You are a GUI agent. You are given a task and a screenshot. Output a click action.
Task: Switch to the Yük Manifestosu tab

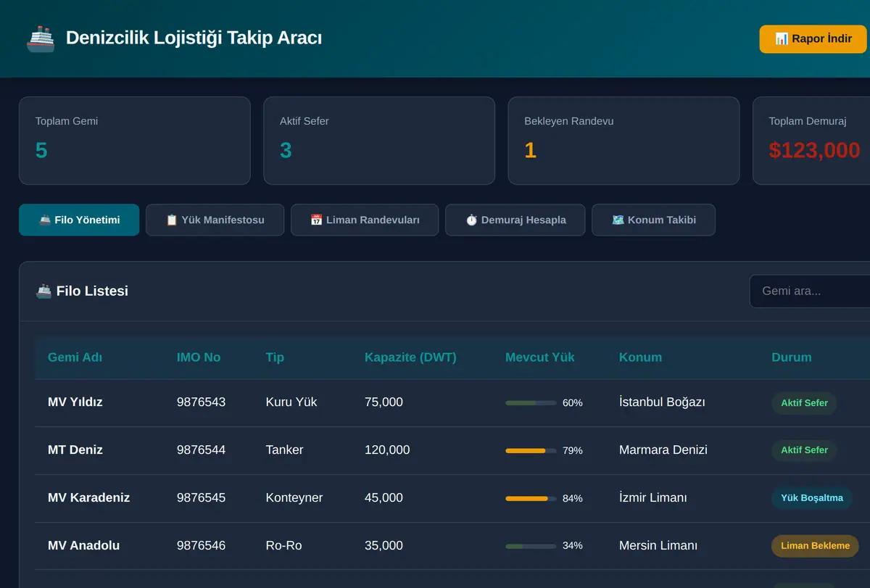(215, 220)
